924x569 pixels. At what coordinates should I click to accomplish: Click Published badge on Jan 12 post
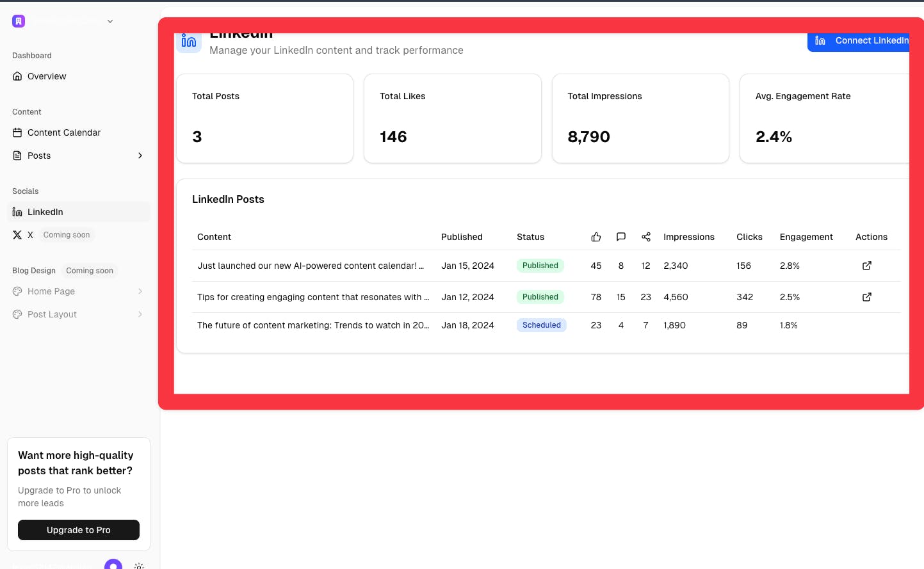(540, 297)
